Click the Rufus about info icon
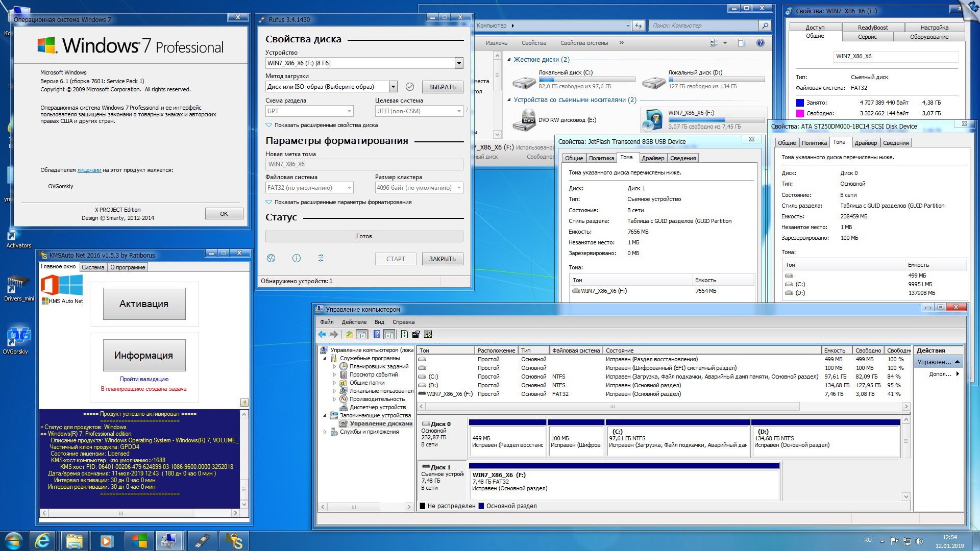980x551 pixels. (296, 258)
